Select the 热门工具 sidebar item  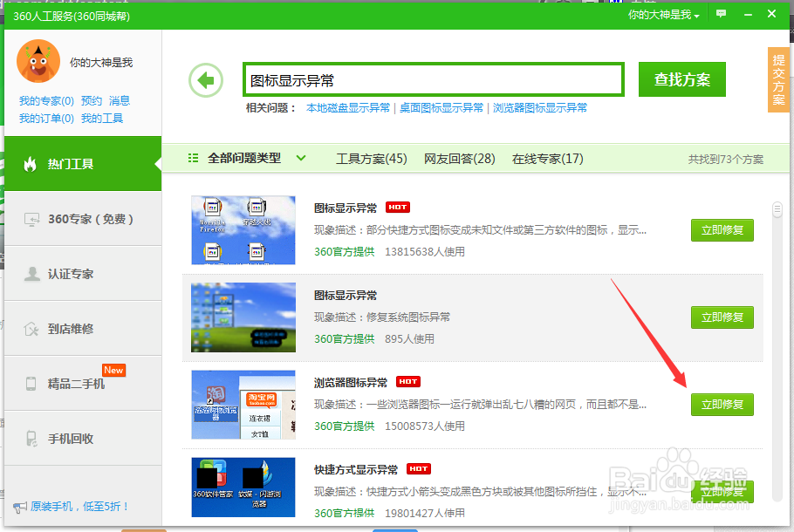pos(83,163)
